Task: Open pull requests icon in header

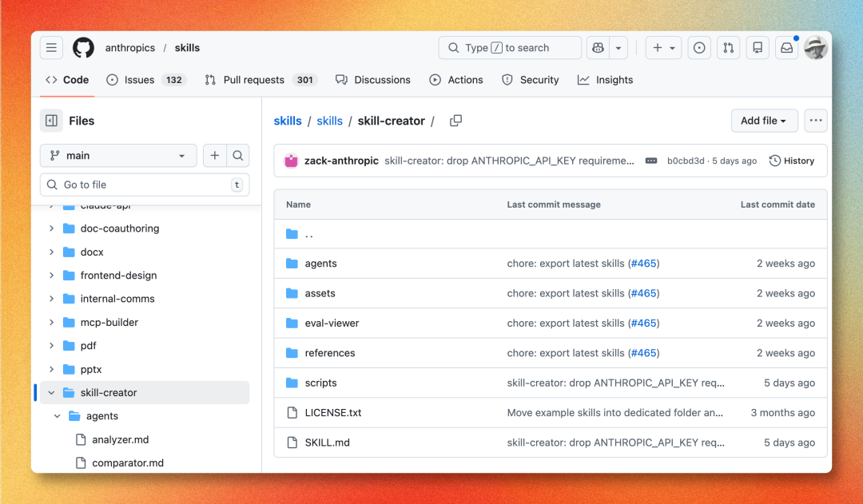Action: click(728, 48)
